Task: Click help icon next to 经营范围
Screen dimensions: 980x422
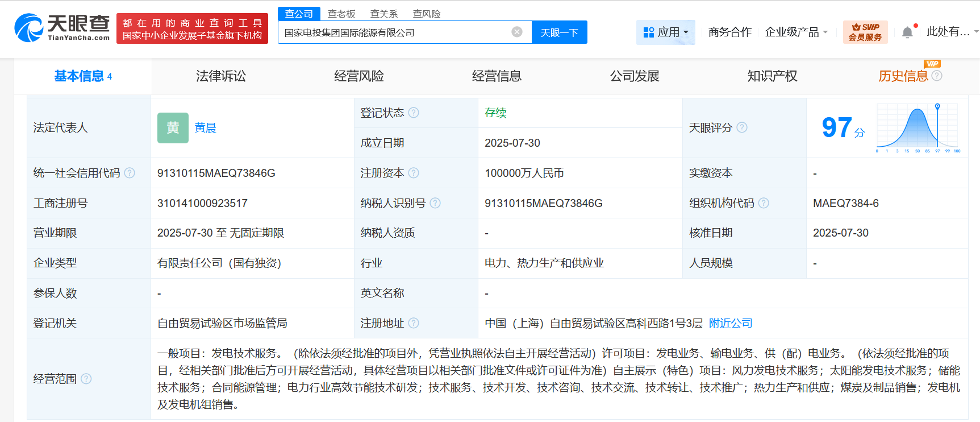Action: (x=86, y=379)
